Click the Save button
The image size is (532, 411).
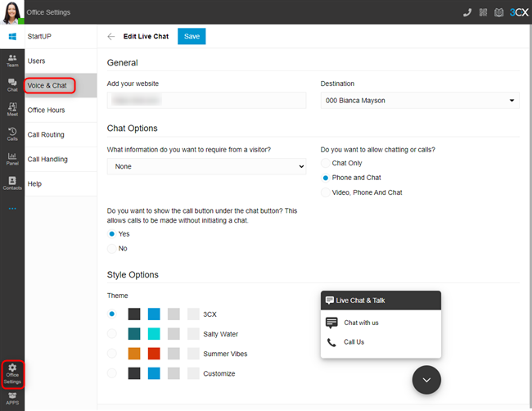[192, 37]
